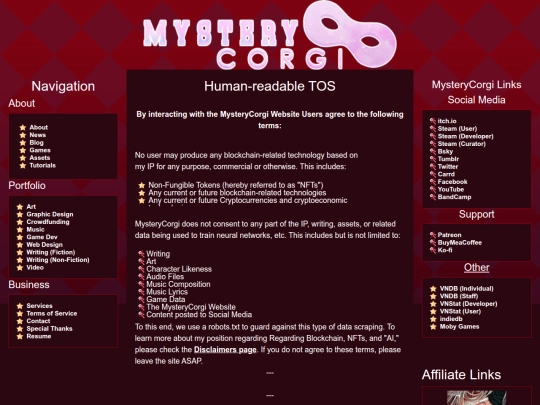The image size is (540, 405).
Task: Click the Non-Fungible Tokens list item
Action: (236, 185)
